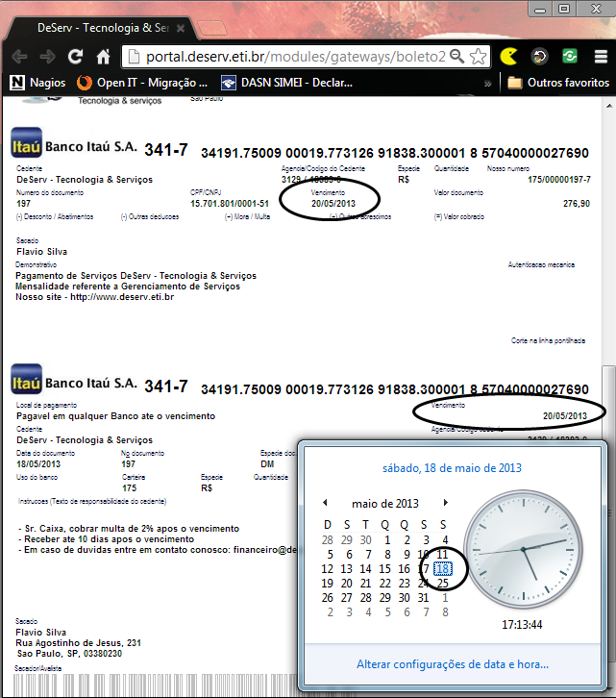Select day 20 in the calendar

tap(346, 584)
